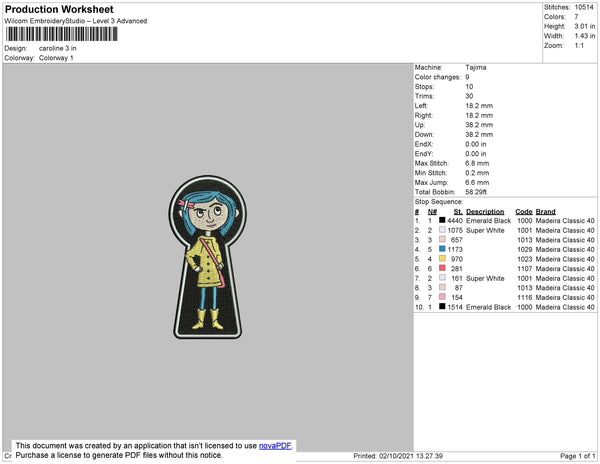The image size is (600, 464).
Task: Click the black swatch in stop row 1
Action: (442, 220)
